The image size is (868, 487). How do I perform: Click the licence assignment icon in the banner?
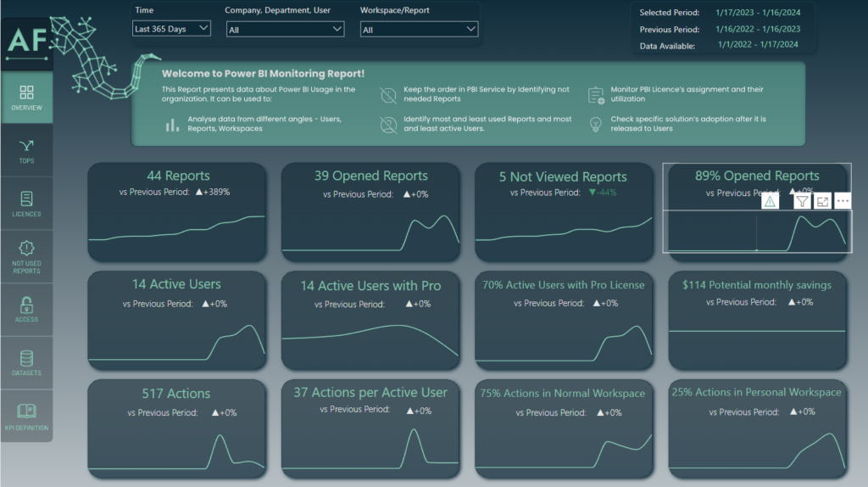coord(596,95)
